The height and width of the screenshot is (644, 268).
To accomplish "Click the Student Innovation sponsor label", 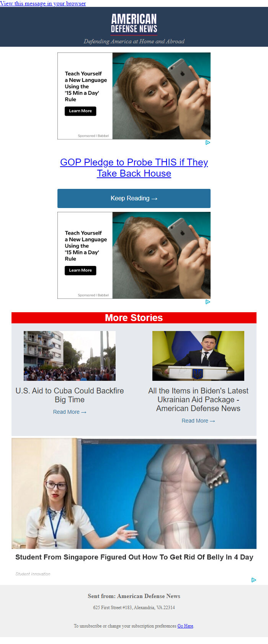I will pos(33,574).
